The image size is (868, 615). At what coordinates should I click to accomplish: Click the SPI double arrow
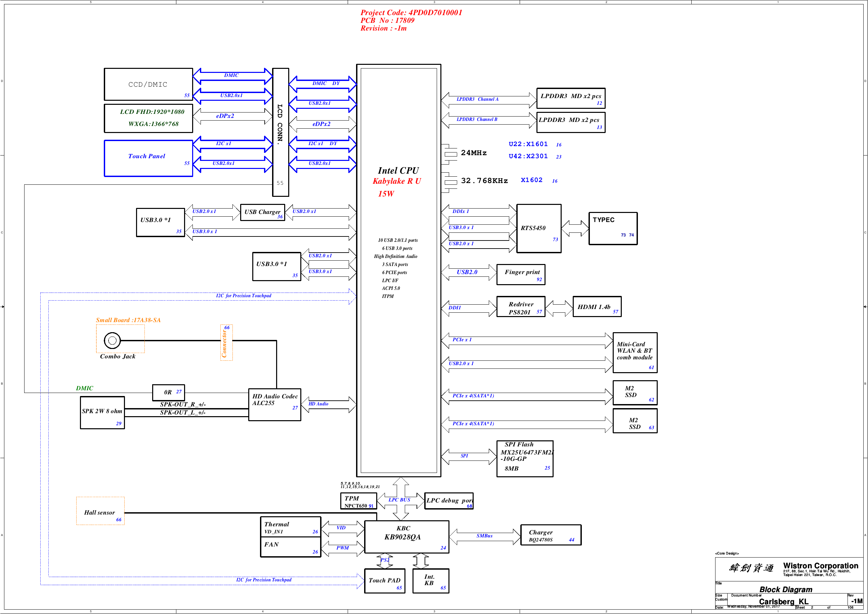469,457
